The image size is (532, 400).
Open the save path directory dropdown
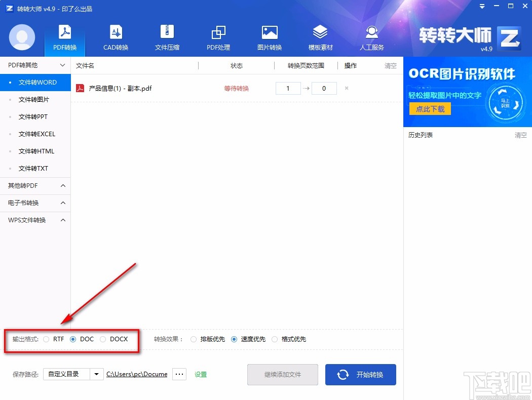[x=96, y=374]
